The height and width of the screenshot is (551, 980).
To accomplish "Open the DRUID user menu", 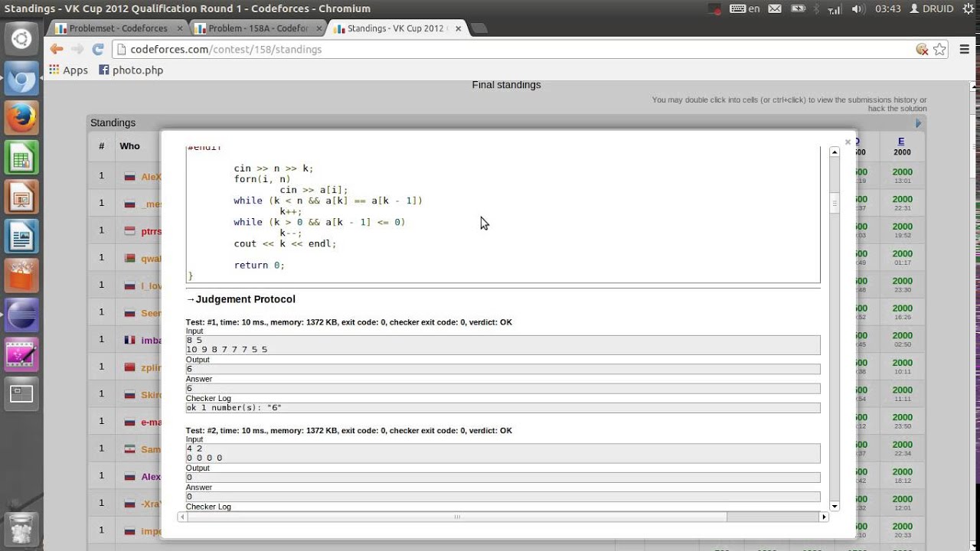I will tap(931, 8).
